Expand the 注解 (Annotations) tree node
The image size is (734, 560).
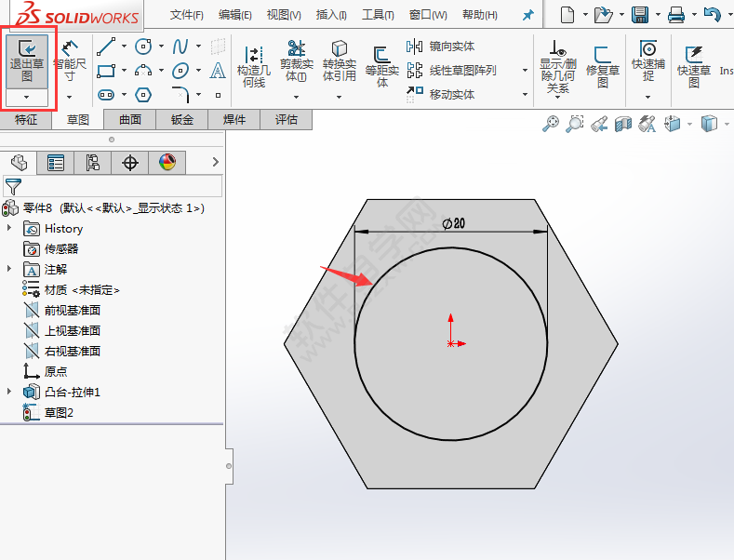[9, 268]
